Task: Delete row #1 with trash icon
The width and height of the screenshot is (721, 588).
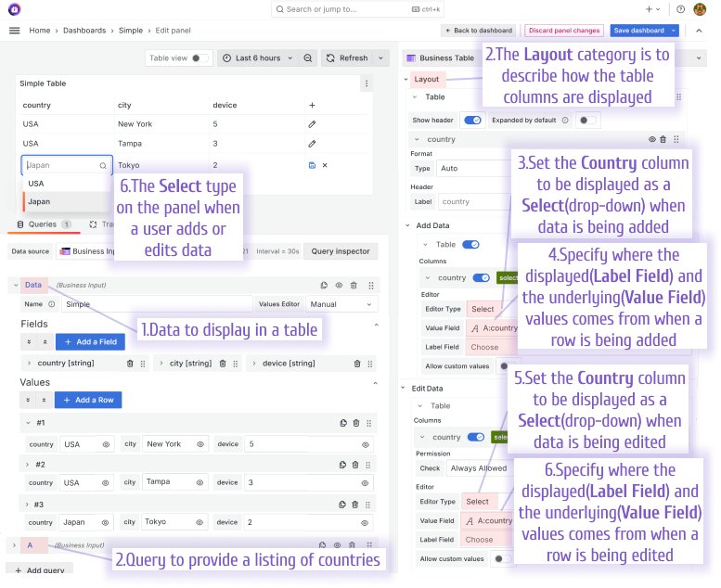Action: pyautogui.click(x=356, y=423)
